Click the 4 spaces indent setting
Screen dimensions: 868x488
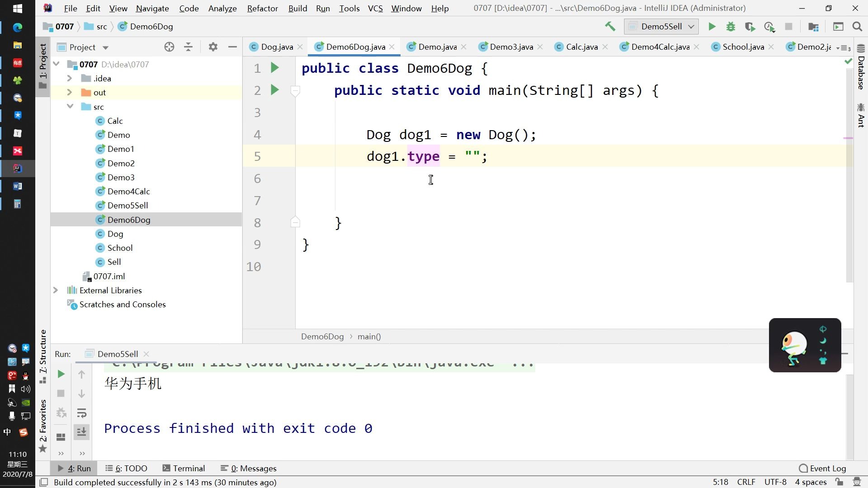point(811,482)
